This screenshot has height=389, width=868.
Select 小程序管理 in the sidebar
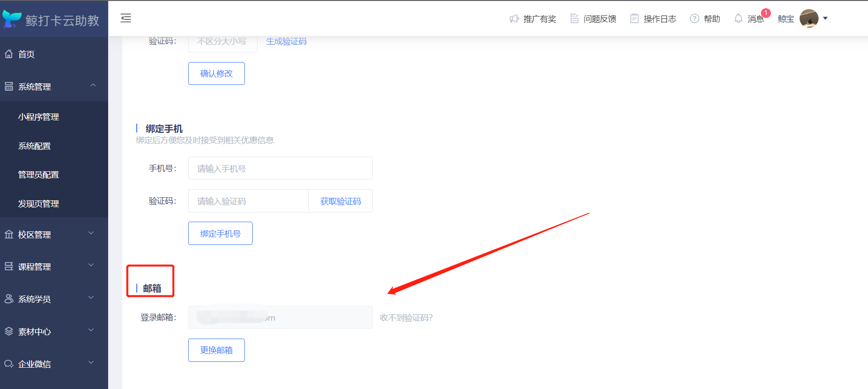pyautogui.click(x=39, y=117)
